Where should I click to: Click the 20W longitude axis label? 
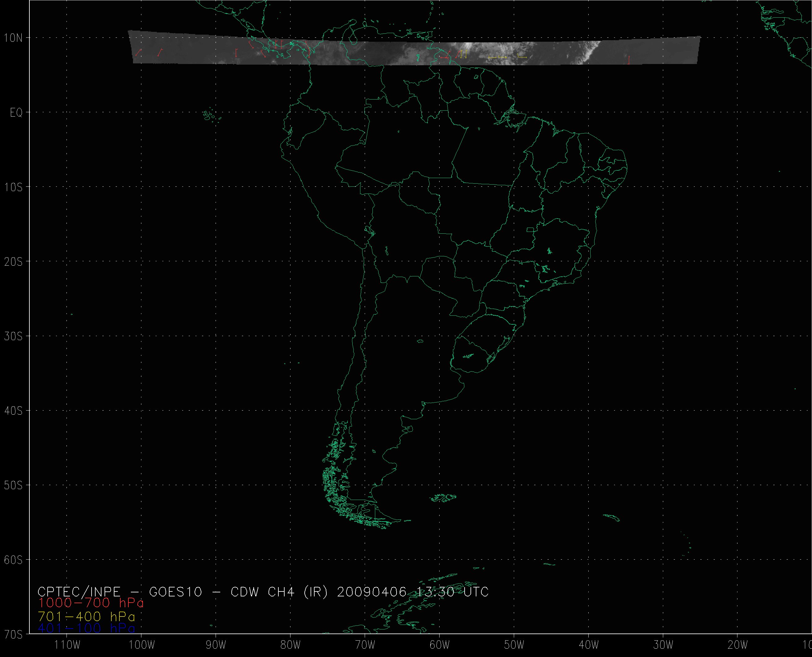738,645
